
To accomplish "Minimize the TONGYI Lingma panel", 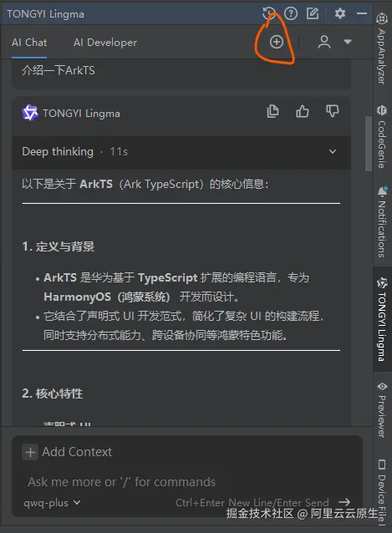I will [362, 13].
